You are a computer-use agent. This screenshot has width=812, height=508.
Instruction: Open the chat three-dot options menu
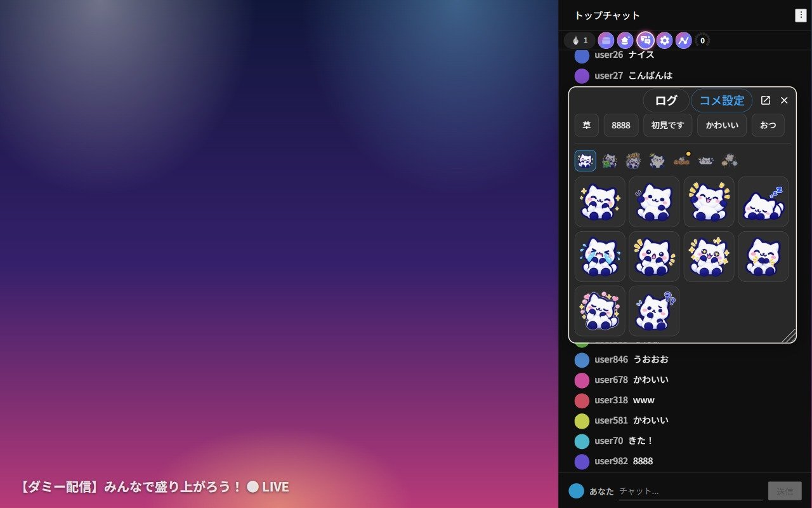click(x=801, y=15)
